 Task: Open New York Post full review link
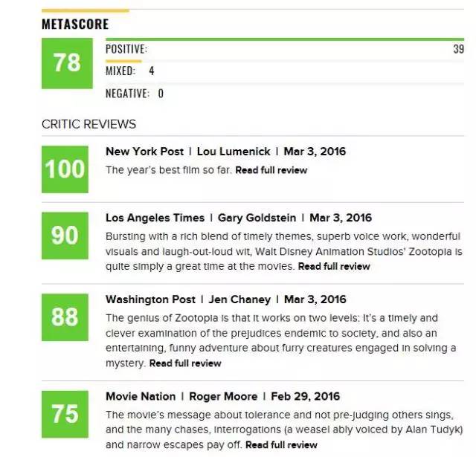click(x=271, y=170)
